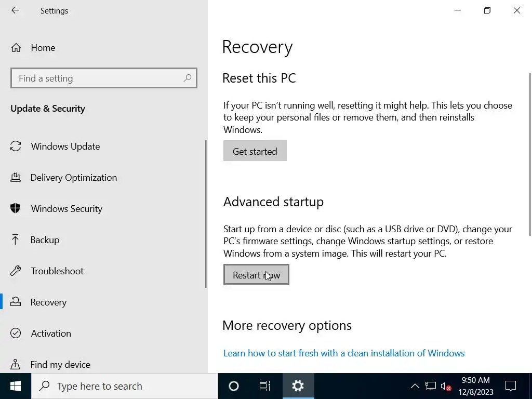Viewport: 532px width, 399px height.
Task: Open the clean installation of Windows link
Action: 344,353
